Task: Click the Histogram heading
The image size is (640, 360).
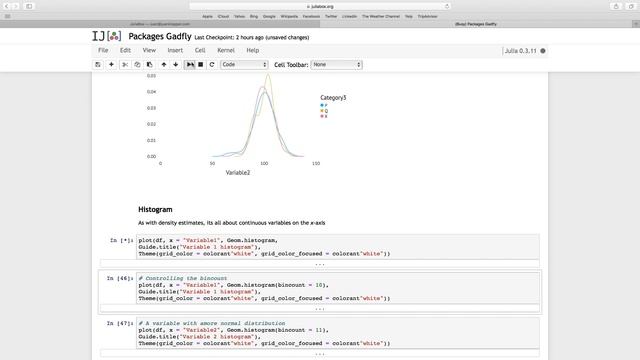Action: click(155, 209)
